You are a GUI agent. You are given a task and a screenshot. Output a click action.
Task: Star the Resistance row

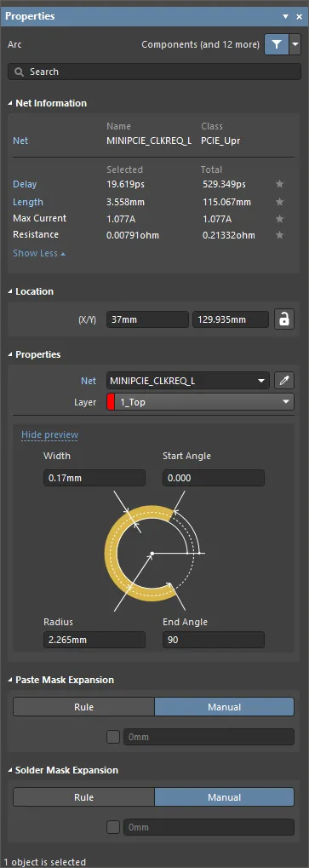click(x=280, y=235)
